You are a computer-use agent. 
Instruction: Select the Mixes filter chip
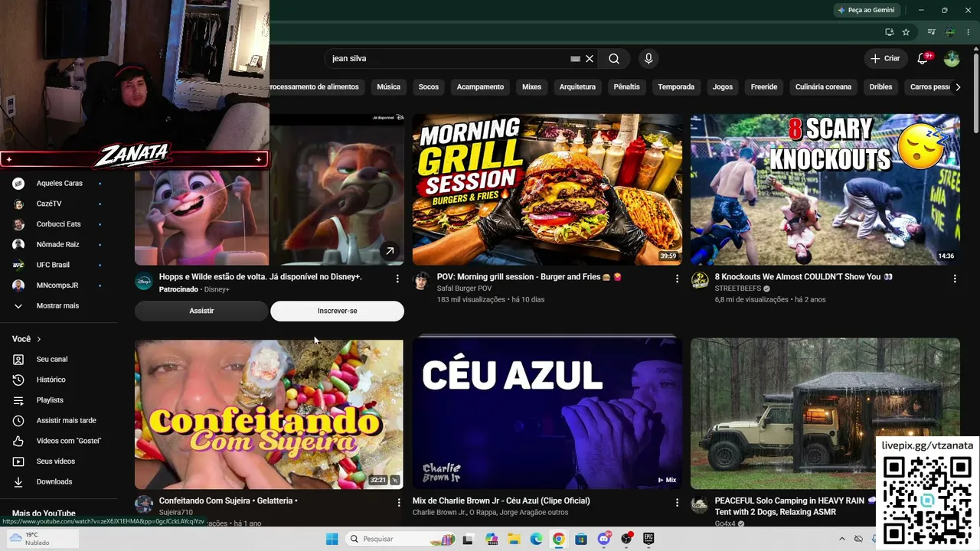[531, 87]
